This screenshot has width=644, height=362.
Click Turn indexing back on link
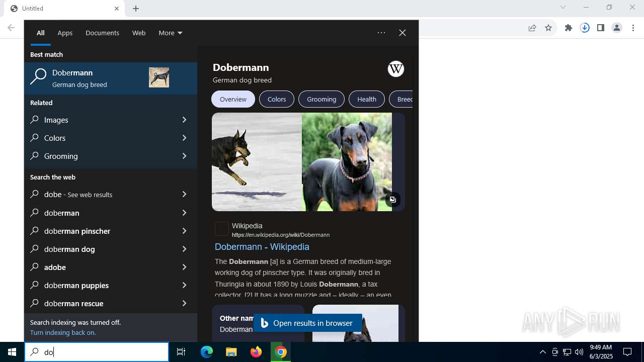tap(63, 332)
